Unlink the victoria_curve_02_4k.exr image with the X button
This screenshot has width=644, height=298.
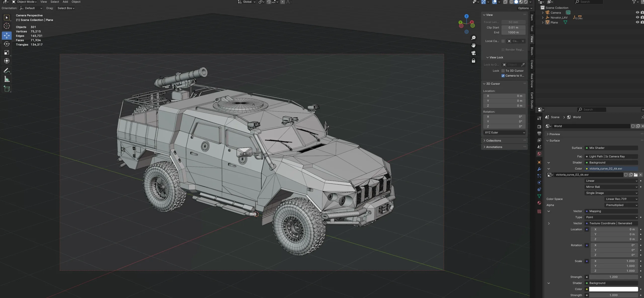(x=641, y=175)
